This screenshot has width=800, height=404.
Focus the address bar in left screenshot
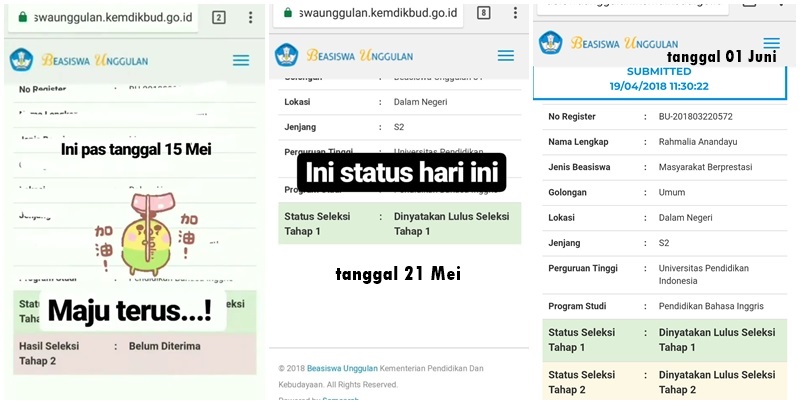click(103, 17)
